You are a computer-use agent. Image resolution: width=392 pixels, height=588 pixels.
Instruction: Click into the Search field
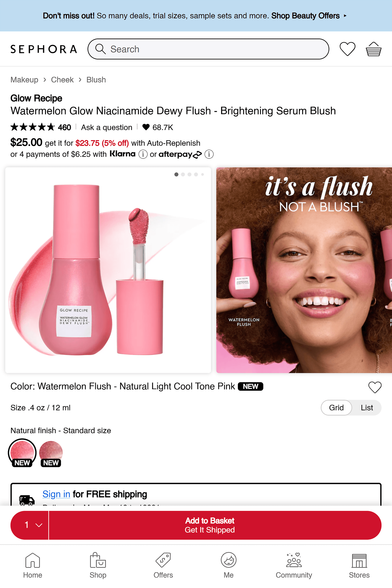tap(208, 49)
